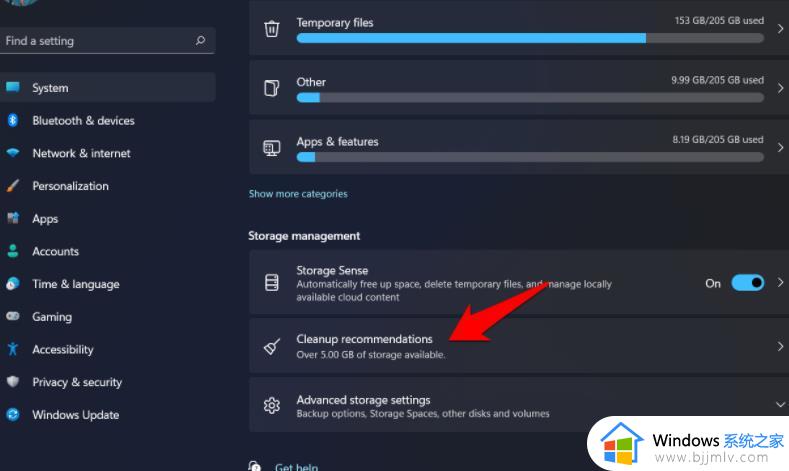Click the Network wifi icon

point(13,153)
